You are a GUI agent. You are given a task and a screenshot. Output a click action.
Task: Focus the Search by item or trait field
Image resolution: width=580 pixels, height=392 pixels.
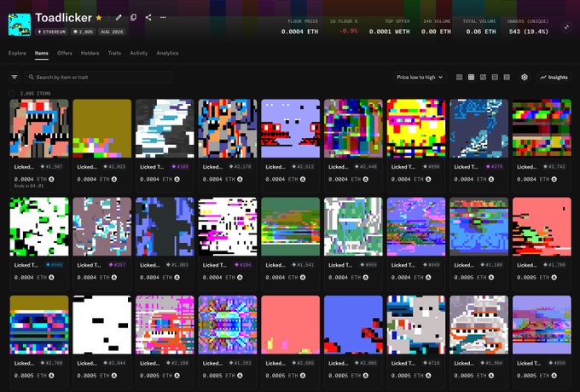click(x=99, y=78)
